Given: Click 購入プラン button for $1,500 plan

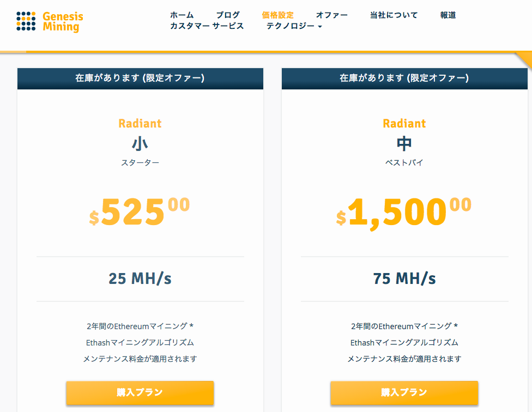Looking at the screenshot, I should 404,392.
